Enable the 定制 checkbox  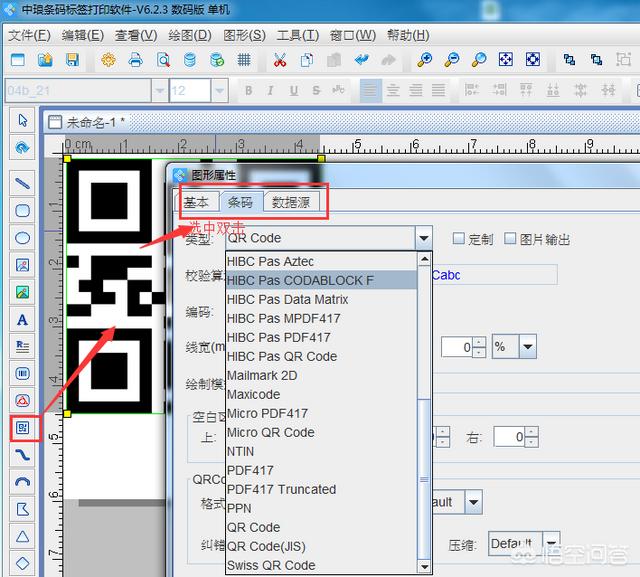point(459,239)
